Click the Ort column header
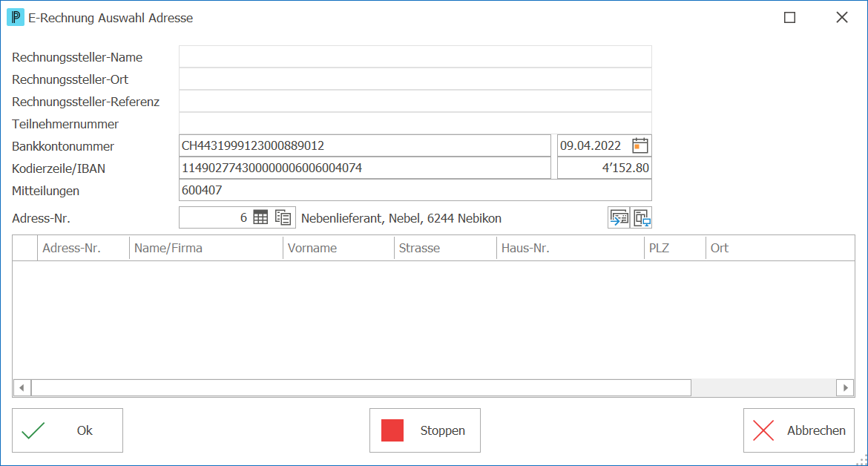Screen dimensions: 868x466 780,248
